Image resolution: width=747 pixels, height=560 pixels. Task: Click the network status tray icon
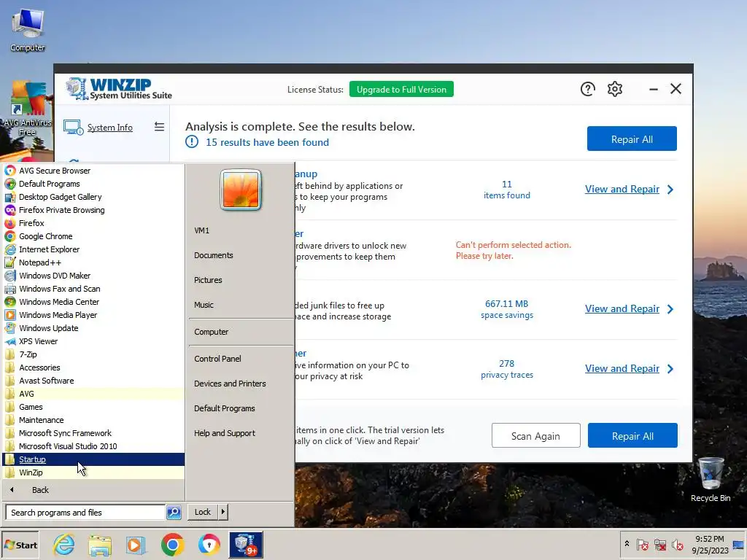659,544
